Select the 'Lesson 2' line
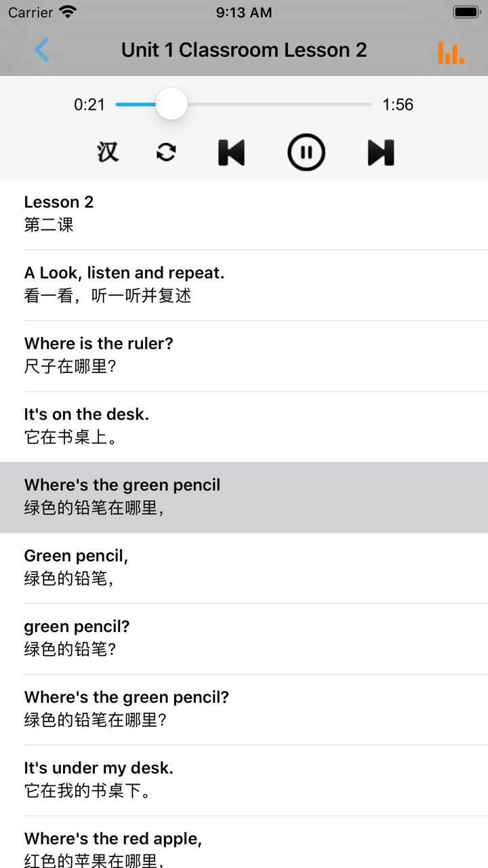 click(244, 214)
